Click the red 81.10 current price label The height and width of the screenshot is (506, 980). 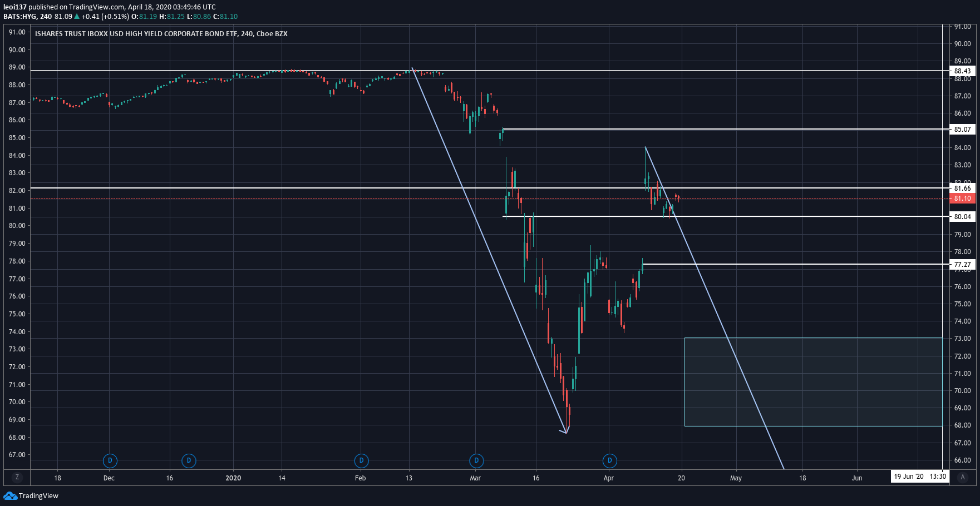coord(962,199)
